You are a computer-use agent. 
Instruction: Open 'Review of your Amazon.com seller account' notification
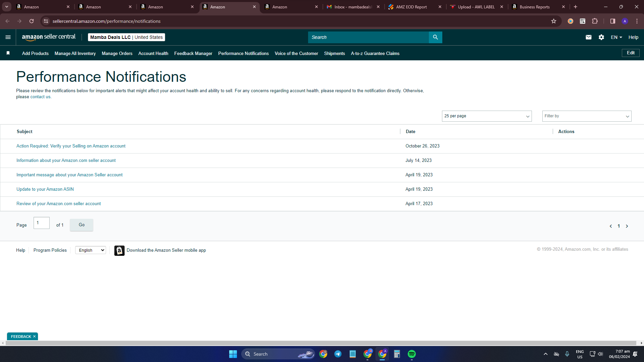pos(58,204)
